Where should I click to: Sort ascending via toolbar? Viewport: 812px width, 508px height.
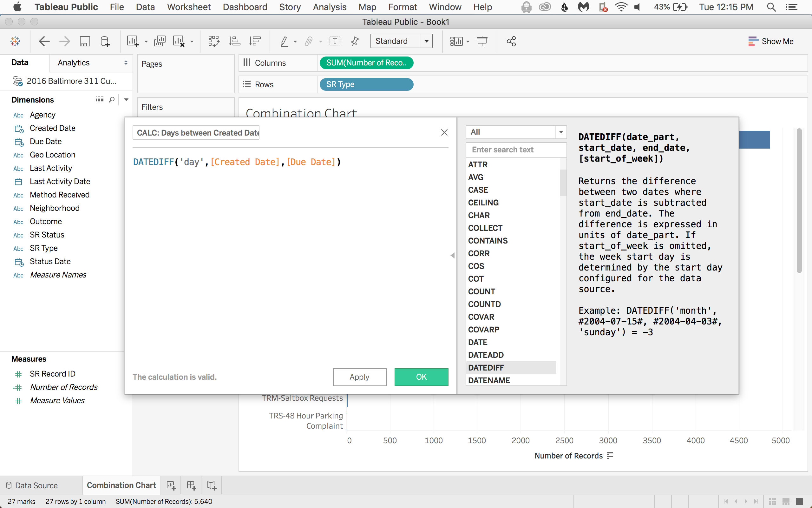pyautogui.click(x=234, y=41)
